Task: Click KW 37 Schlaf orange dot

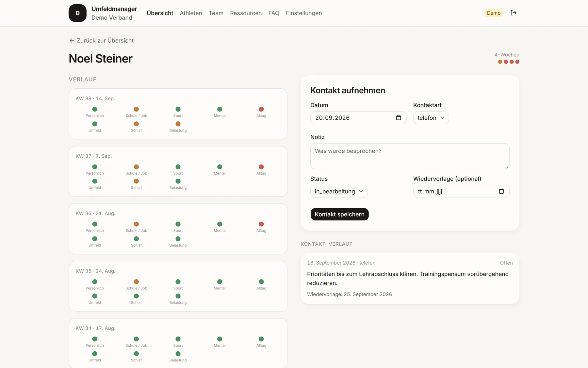Action: [x=136, y=181]
